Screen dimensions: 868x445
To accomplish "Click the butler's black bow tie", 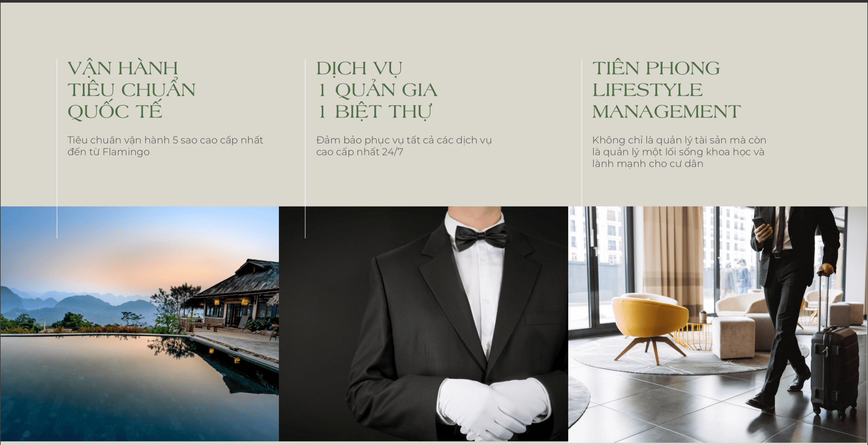I will click(480, 237).
